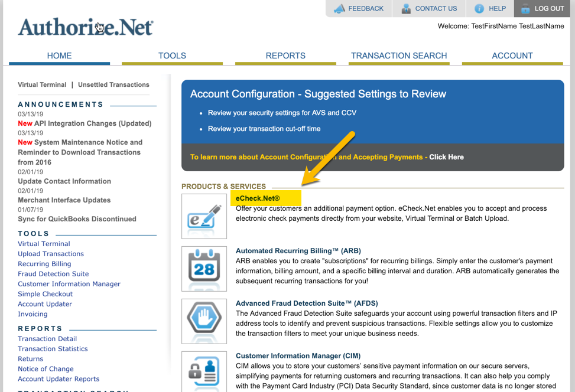The width and height of the screenshot is (575, 392).
Task: Open Unsettled Transactions shortcut
Action: [x=113, y=84]
